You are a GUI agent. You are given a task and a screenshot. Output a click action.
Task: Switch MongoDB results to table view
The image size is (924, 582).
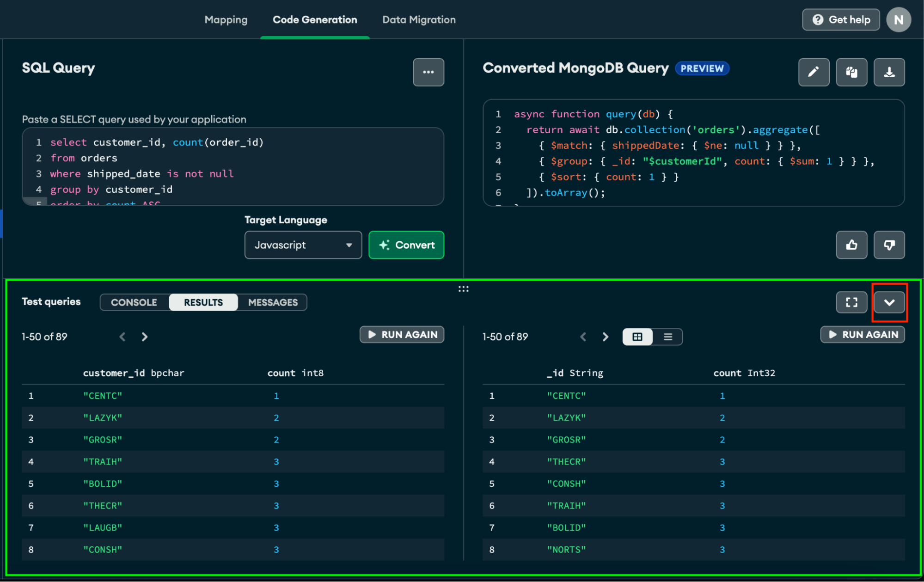637,337
